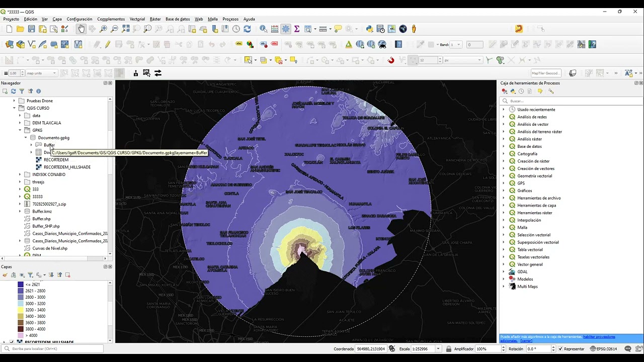644x362 pixels.
Task: Open the Processing Toolbox gear icon
Action: [x=286, y=29]
